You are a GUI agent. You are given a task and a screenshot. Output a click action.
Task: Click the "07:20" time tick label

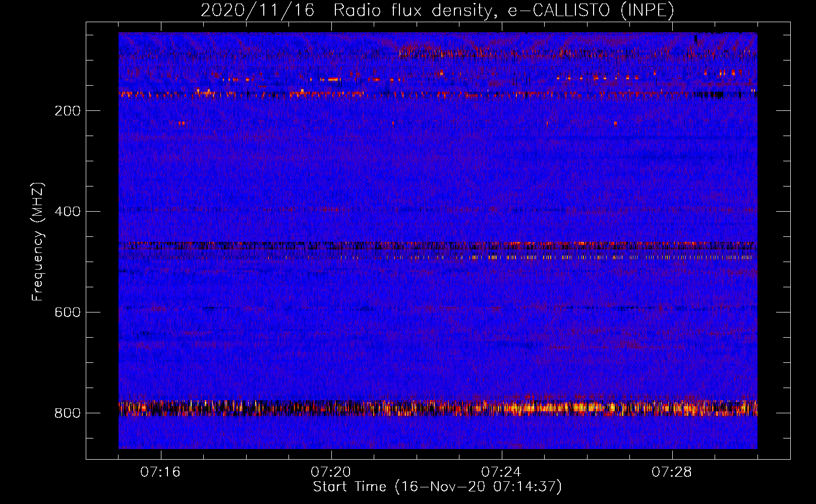(x=331, y=472)
